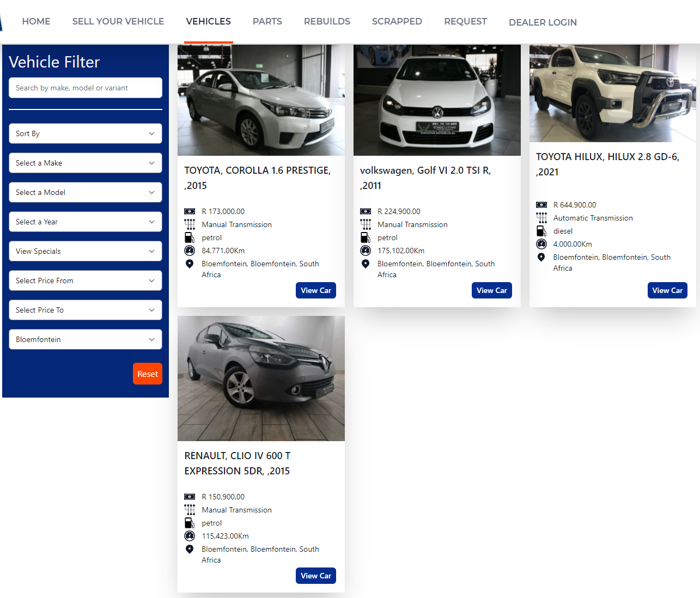This screenshot has height=598, width=700.
Task: Click the R 224,900.00 price
Action: pyautogui.click(x=399, y=211)
